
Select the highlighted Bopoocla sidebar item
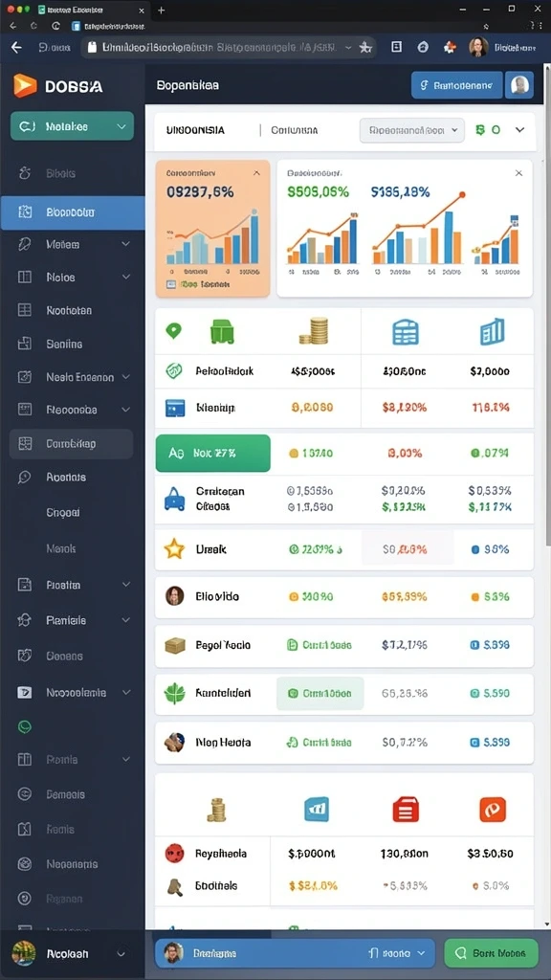click(73, 212)
